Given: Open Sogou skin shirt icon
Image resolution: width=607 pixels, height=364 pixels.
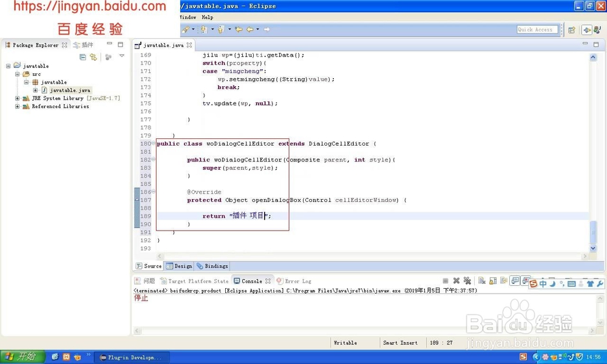Looking at the screenshot, I should click(590, 284).
